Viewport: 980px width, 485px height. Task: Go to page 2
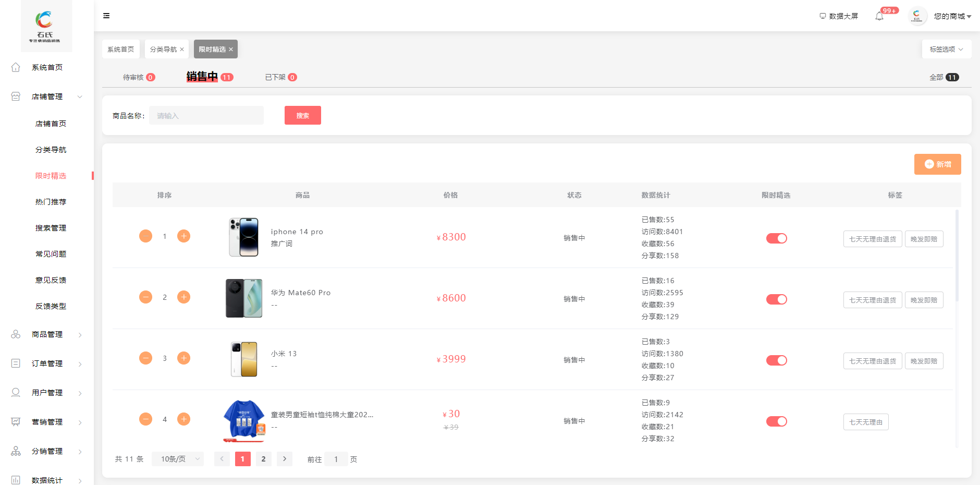[x=264, y=459]
